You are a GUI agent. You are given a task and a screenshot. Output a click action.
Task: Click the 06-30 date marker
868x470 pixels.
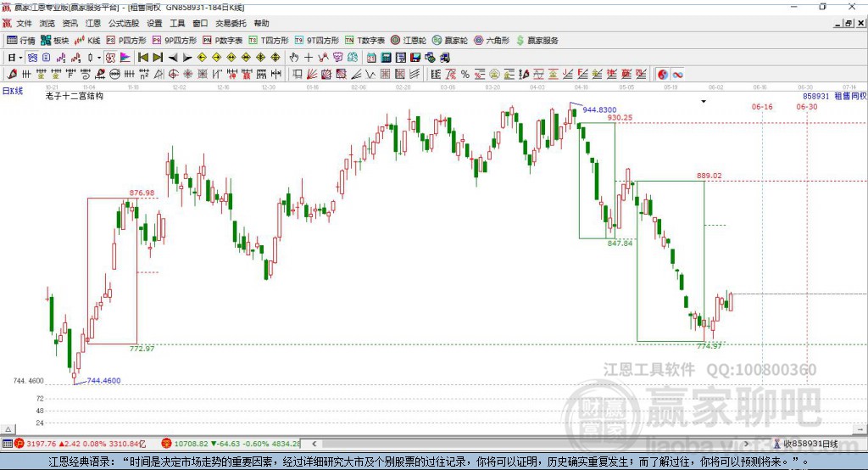(807, 107)
